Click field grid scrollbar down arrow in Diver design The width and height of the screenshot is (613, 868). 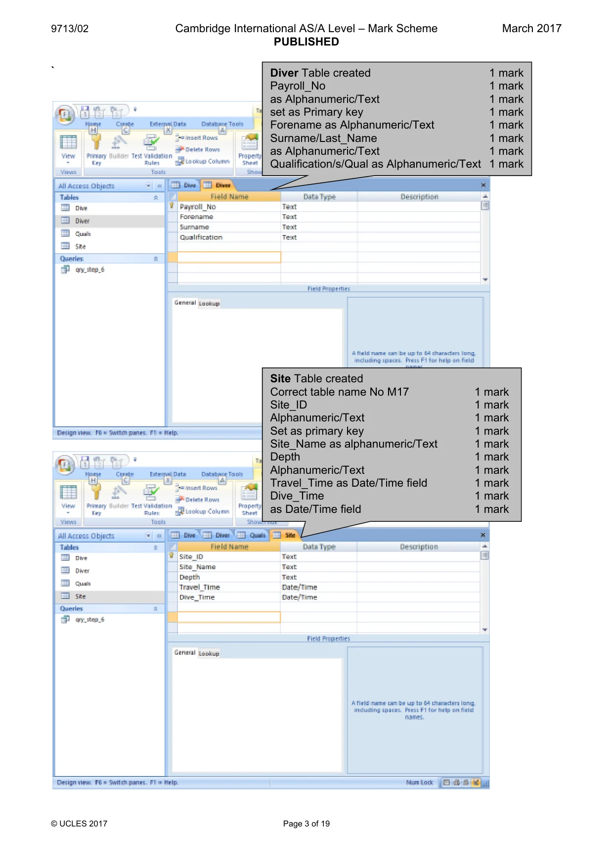pos(485,280)
